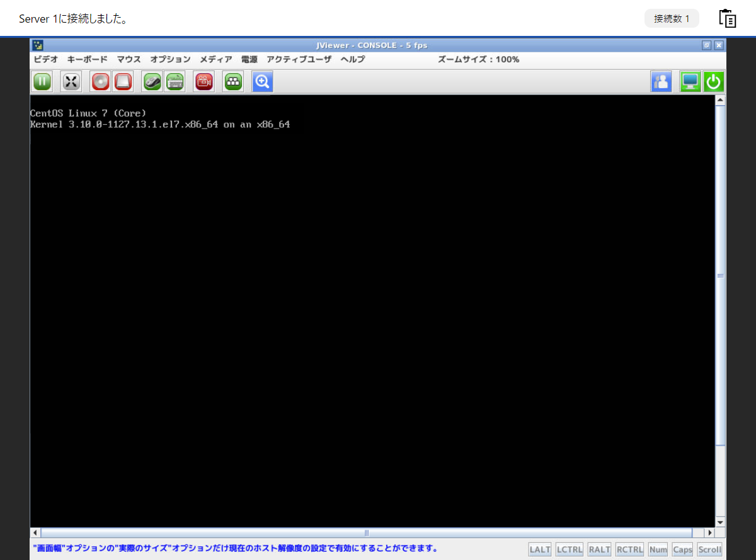Click the horizontal scrollbar at the bottom
Viewport: 756px width, 560px height.
(x=366, y=533)
